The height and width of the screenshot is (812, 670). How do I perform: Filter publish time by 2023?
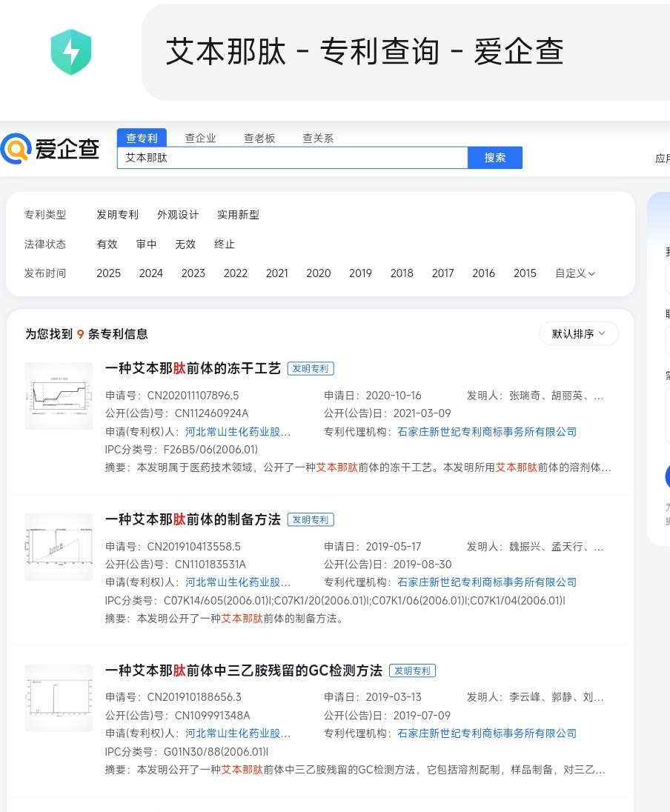(x=193, y=273)
